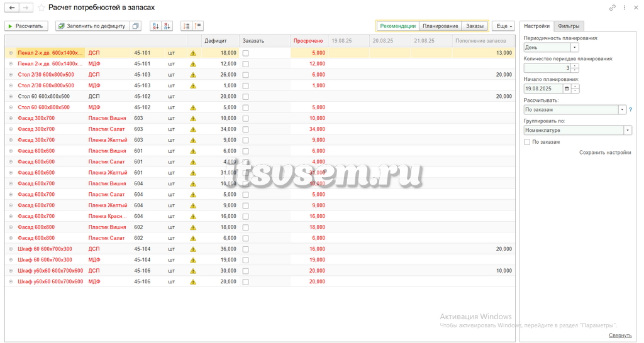Tick Заказать checkbox for Шкаф у60х60 ДСП row
The height and width of the screenshot is (343, 644).
246,271
